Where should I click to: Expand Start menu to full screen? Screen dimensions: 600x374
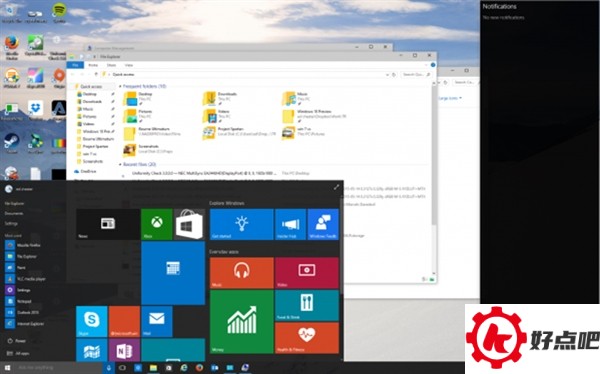(x=336, y=187)
